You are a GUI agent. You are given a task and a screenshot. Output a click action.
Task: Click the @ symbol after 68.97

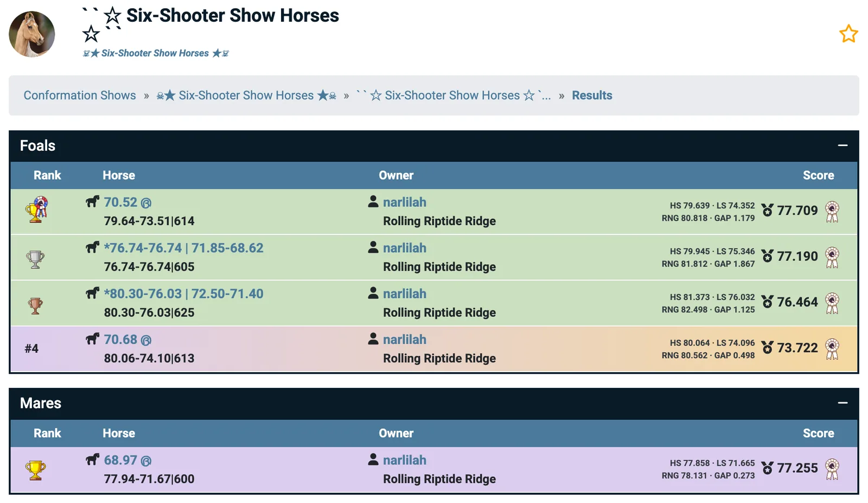[146, 461]
